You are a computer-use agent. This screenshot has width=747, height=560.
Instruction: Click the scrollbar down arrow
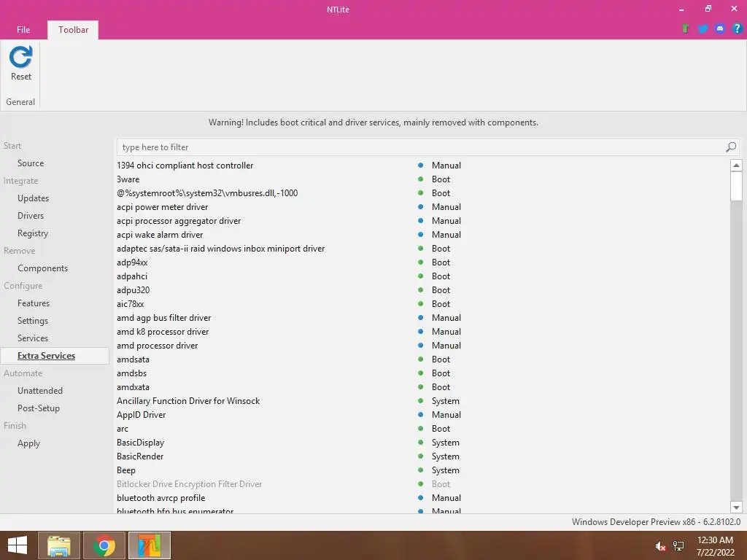(x=736, y=507)
